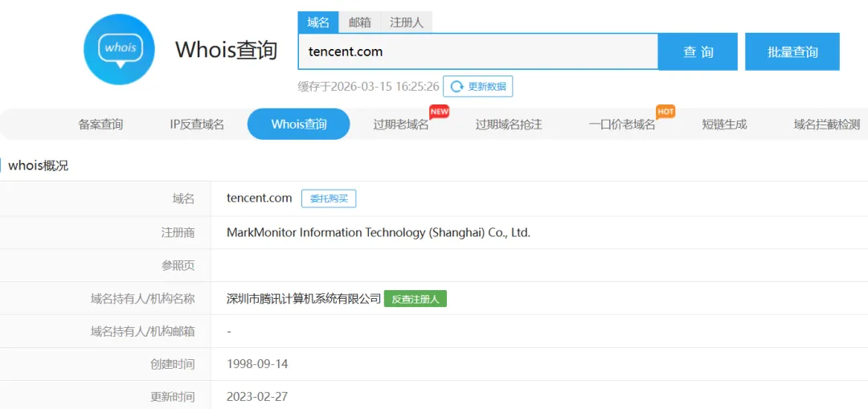Click the red NEW badge
This screenshot has width=868, height=409.
click(x=439, y=111)
